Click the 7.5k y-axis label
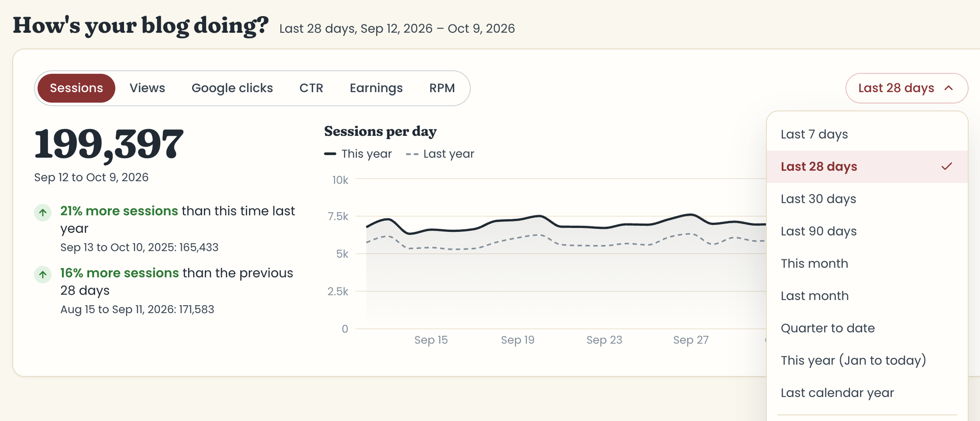 (338, 217)
